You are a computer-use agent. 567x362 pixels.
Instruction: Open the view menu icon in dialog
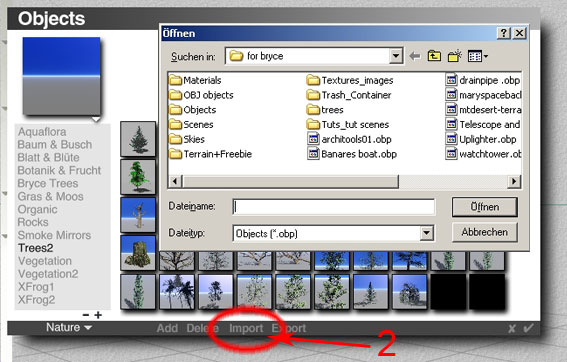click(477, 56)
